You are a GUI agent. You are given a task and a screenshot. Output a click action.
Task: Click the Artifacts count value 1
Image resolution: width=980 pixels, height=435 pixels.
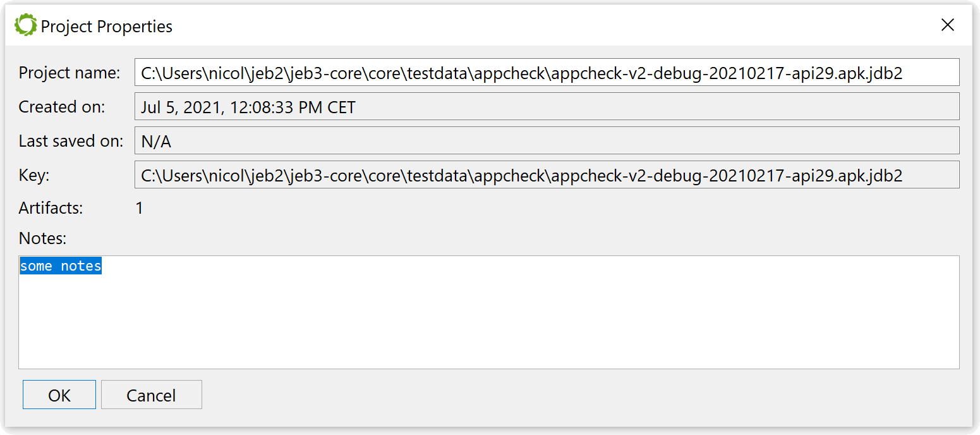(x=140, y=208)
